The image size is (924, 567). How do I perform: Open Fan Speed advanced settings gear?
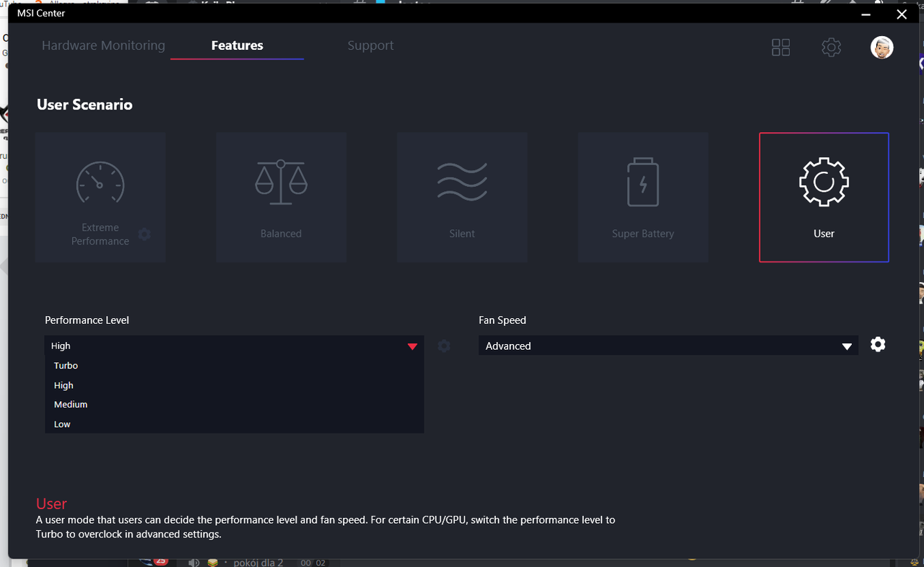[x=878, y=345]
